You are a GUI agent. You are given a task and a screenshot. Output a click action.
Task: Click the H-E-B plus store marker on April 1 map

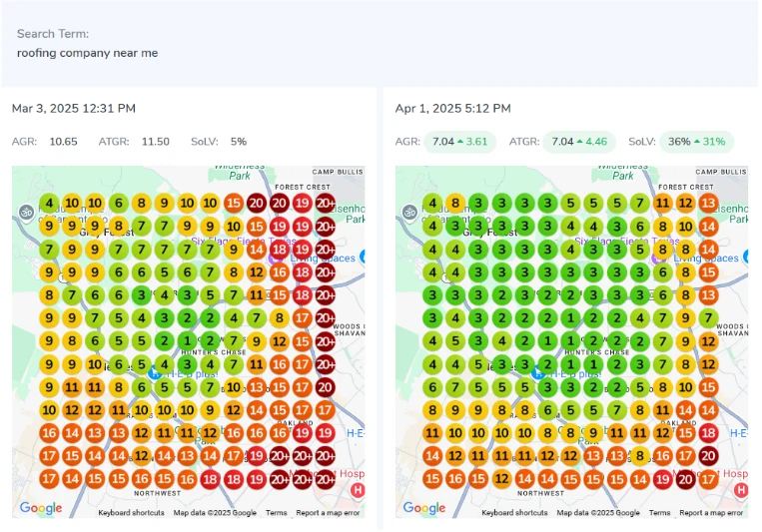538,372
